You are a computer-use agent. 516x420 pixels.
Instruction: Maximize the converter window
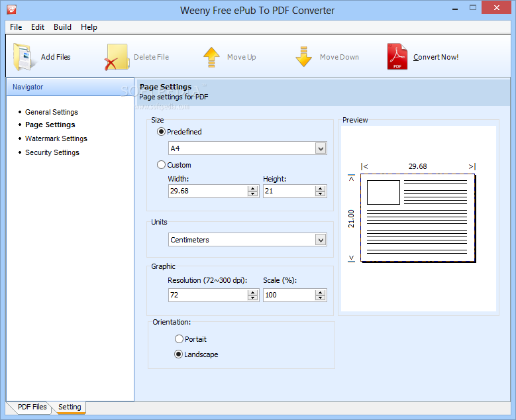point(473,8)
